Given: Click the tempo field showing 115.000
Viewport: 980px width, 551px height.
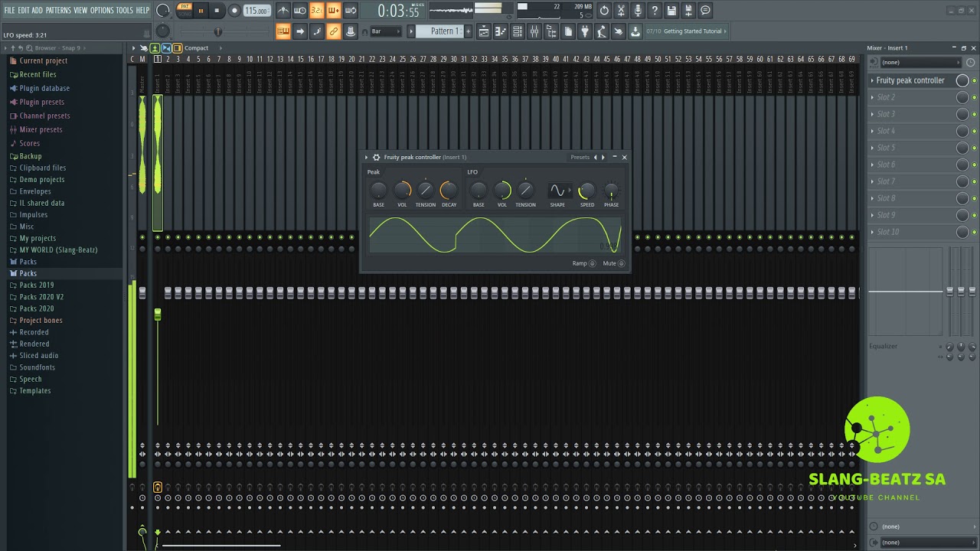Looking at the screenshot, I should click(x=256, y=11).
